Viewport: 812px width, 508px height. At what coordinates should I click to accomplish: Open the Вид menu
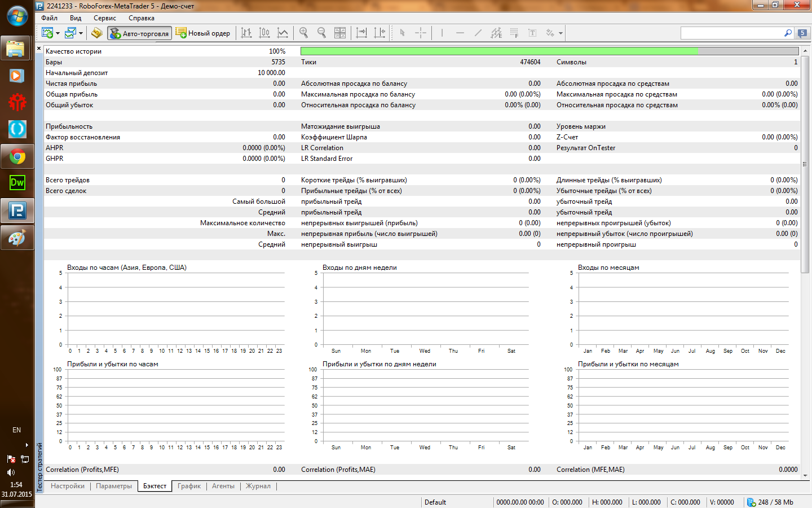click(76, 18)
